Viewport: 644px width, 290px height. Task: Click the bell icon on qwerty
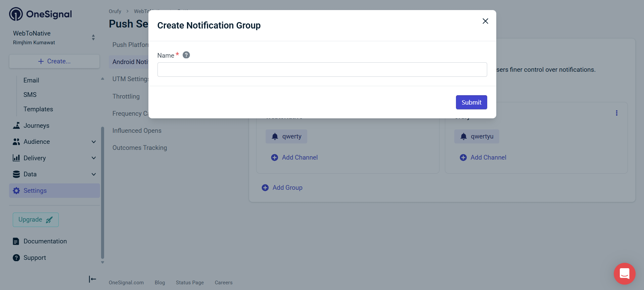point(275,136)
